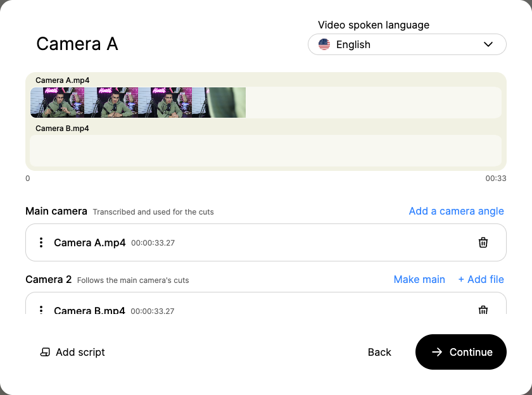
Task: Click the Camera B.mp4 timeline label
Action: point(62,129)
